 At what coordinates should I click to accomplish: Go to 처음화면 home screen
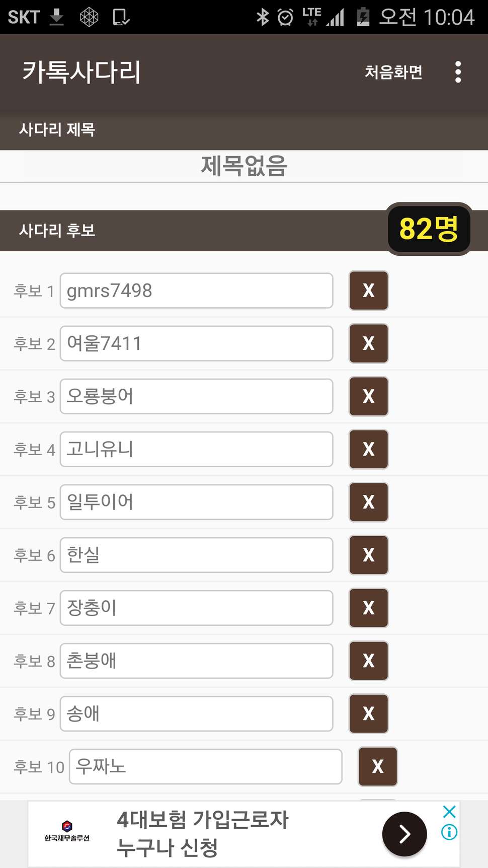[393, 72]
